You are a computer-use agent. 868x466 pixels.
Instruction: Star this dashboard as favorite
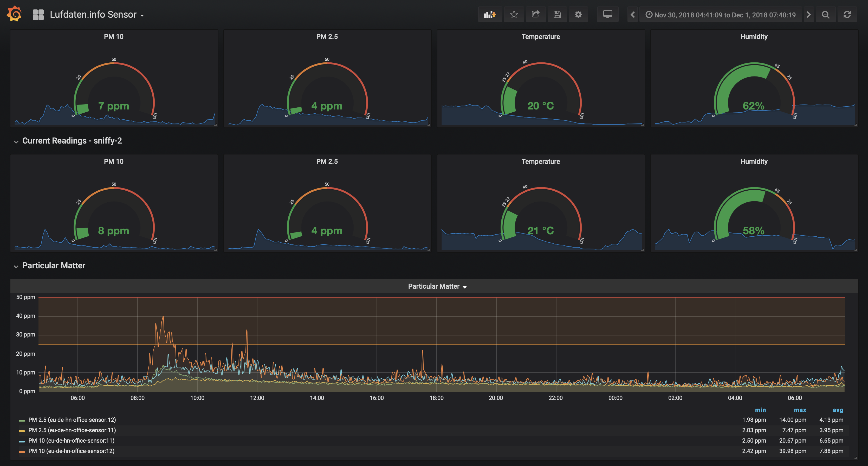coord(514,15)
